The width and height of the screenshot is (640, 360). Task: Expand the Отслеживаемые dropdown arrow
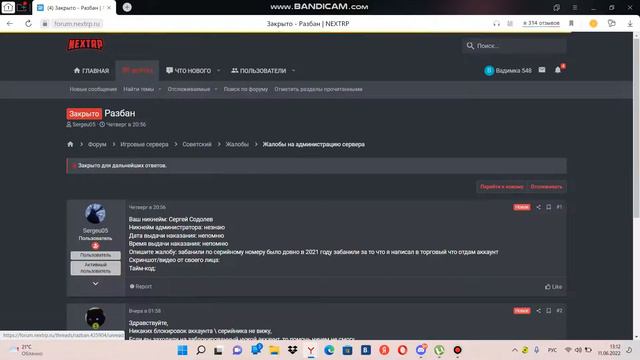pyautogui.click(x=216, y=89)
